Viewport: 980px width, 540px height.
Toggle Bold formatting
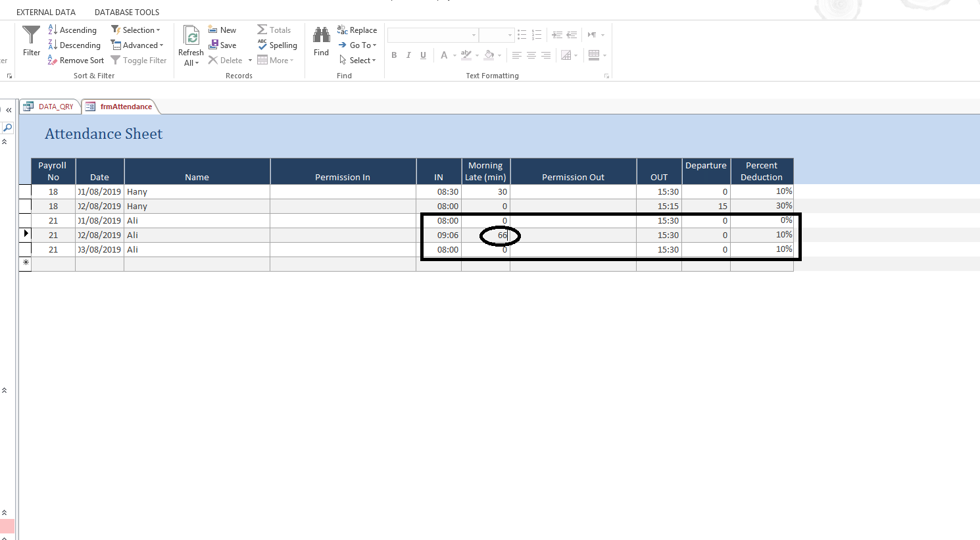(394, 55)
